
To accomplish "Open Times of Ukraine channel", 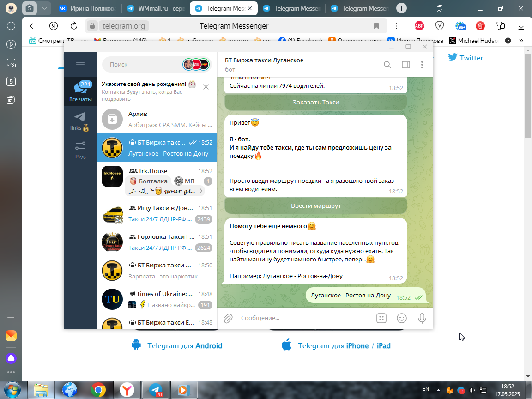I will click(x=157, y=299).
